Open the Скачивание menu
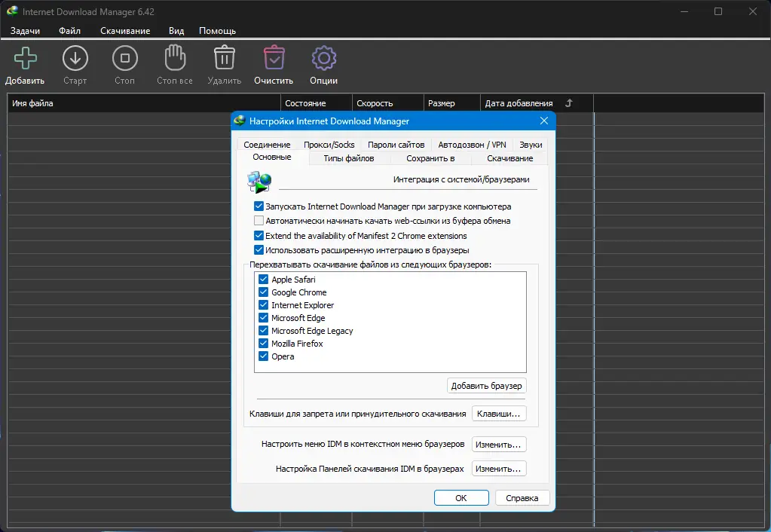Image resolution: width=771 pixels, height=532 pixels. pos(125,30)
